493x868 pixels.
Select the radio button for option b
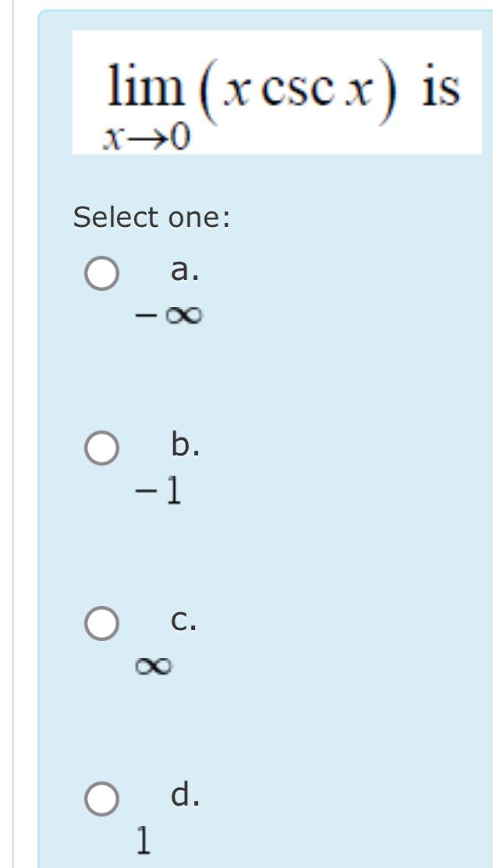(x=100, y=449)
